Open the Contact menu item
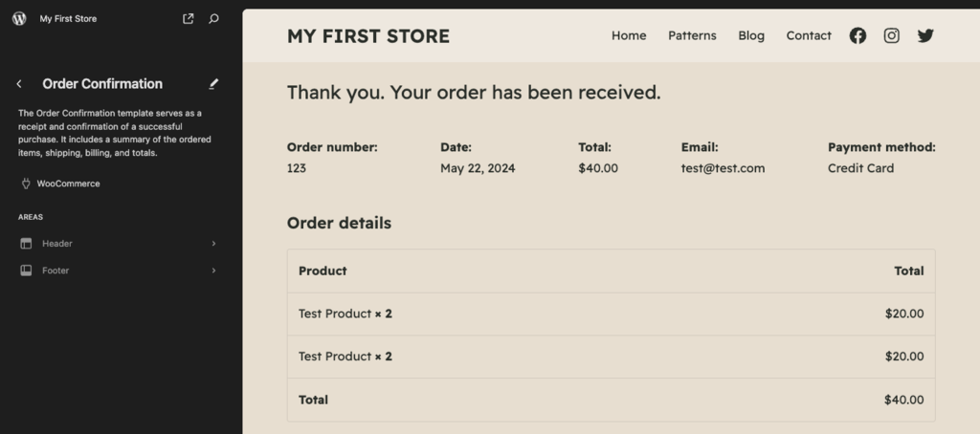The height and width of the screenshot is (434, 980). point(809,35)
